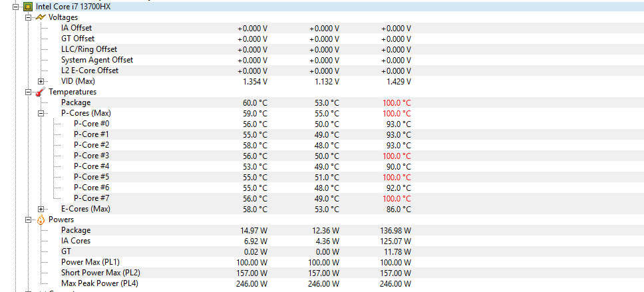Screen dimensions: 644x292
Task: Collapse the Voltages section
Action: [x=28, y=17]
